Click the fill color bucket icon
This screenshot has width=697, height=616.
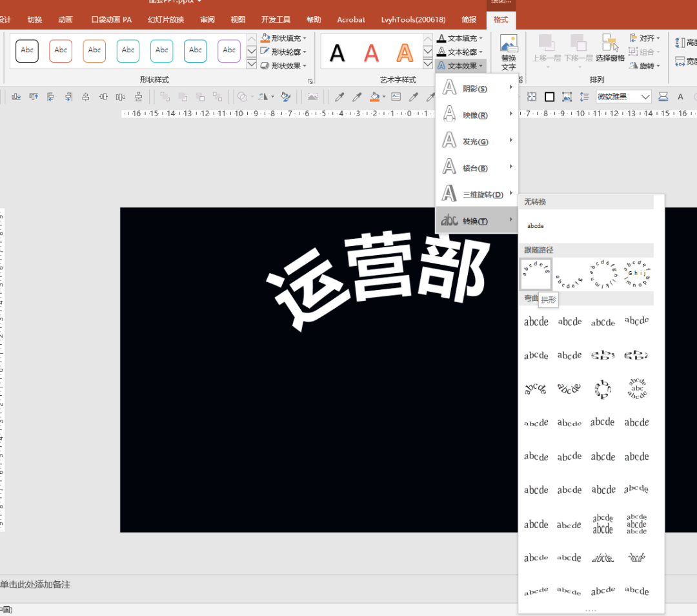[375, 96]
